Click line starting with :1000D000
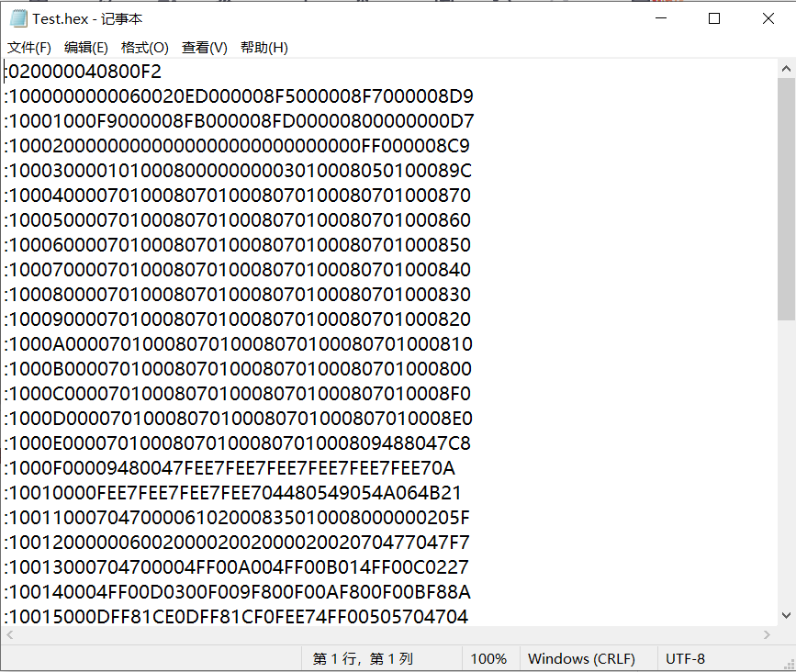This screenshot has width=796, height=672. (239, 420)
